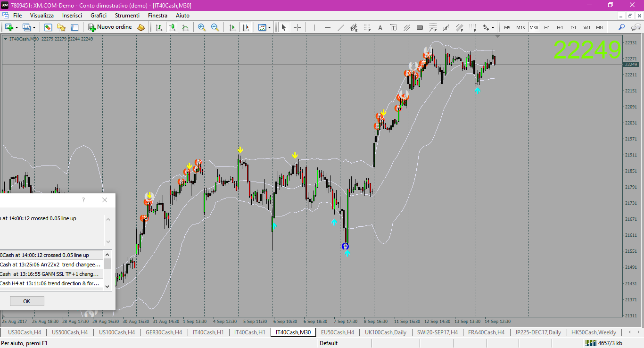644x348 pixels.
Task: Switch to GER30Cash,H4 chart tab
Action: pos(164,332)
